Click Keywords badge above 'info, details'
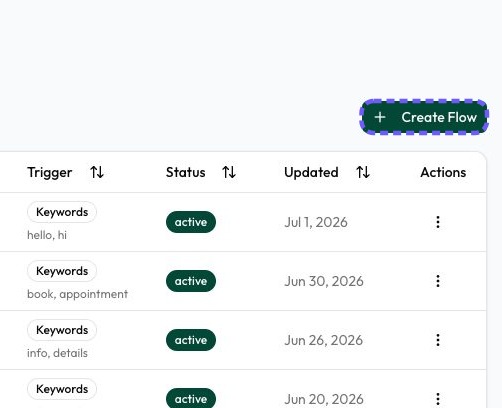Viewport: 502px width, 408px height. coord(62,330)
